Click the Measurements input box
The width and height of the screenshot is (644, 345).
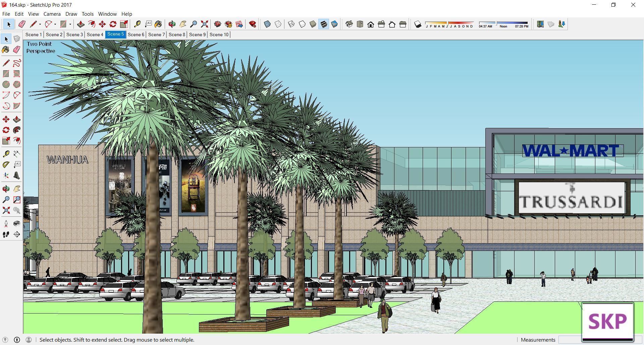600,340
